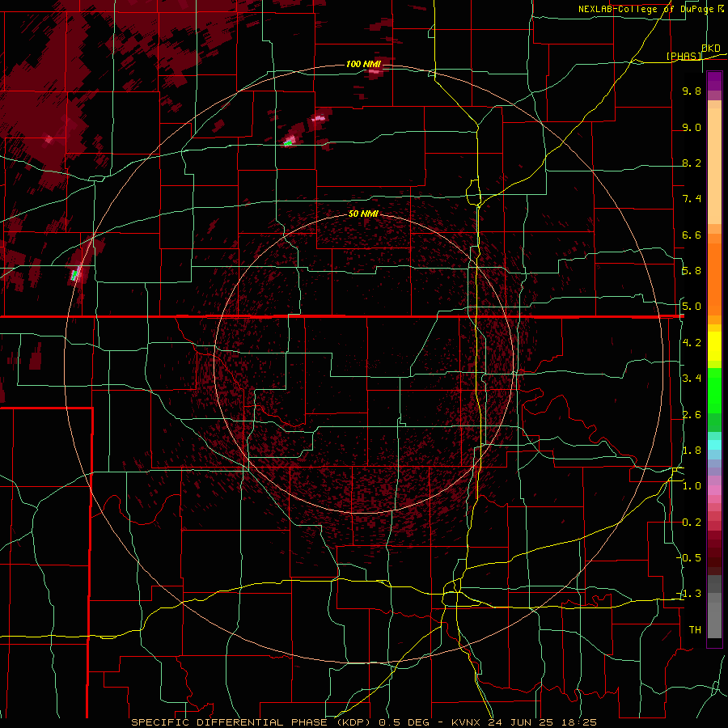Click the NEXLAB-College of DuPage credit text
This screenshot has height=728, width=728.
(x=646, y=9)
